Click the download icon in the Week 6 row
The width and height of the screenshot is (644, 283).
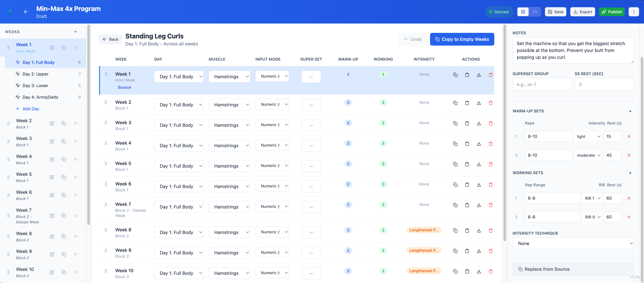click(x=479, y=185)
